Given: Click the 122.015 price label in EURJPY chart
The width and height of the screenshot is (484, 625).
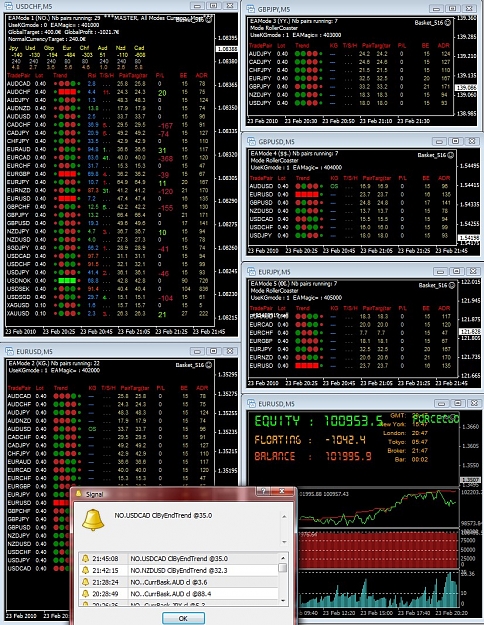Looking at the screenshot, I should 471,282.
